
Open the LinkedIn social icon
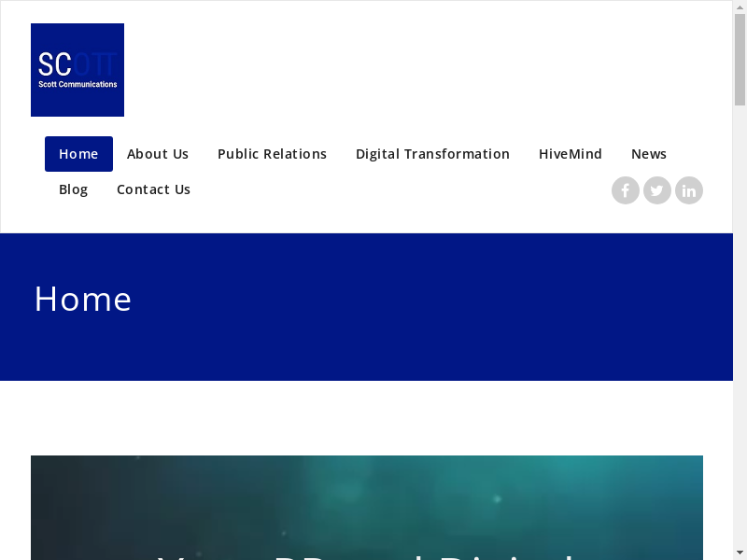pyautogui.click(x=689, y=190)
